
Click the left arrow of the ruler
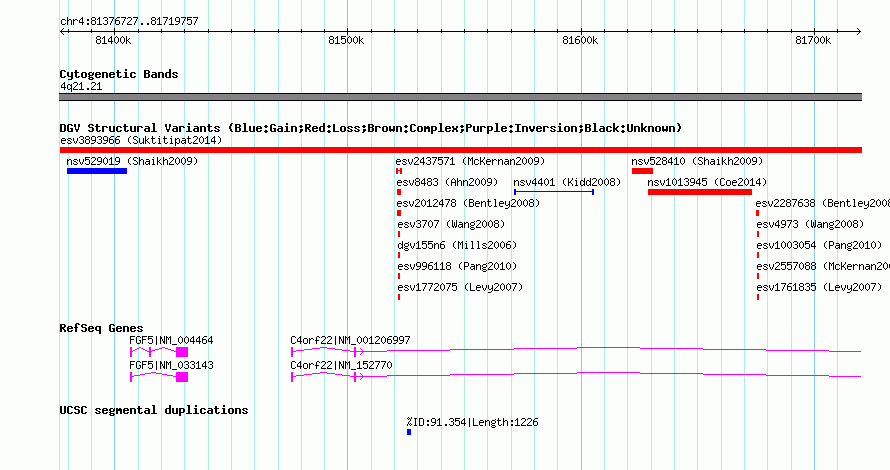point(62,32)
